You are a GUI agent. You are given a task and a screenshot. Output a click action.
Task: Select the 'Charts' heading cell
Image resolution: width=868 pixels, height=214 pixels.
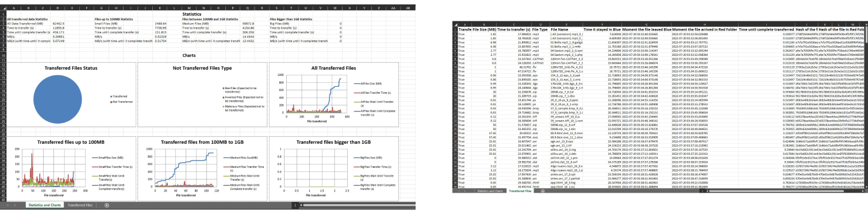(x=189, y=55)
